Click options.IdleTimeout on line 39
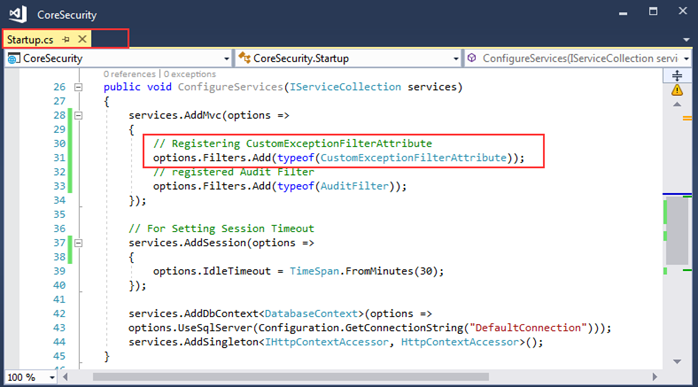The height and width of the screenshot is (387, 698). (211, 271)
